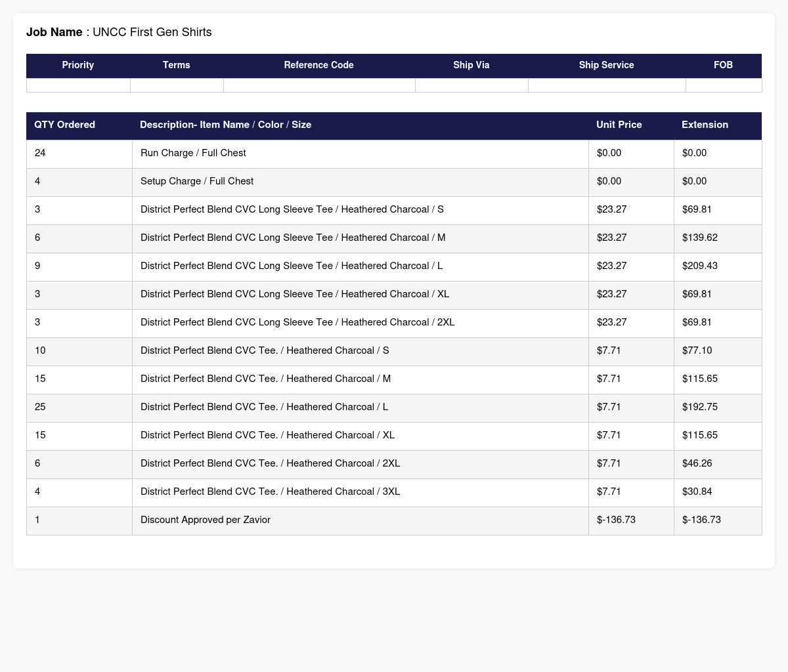Select the Terms column header
The height and width of the screenshot is (672, 788).
click(177, 65)
